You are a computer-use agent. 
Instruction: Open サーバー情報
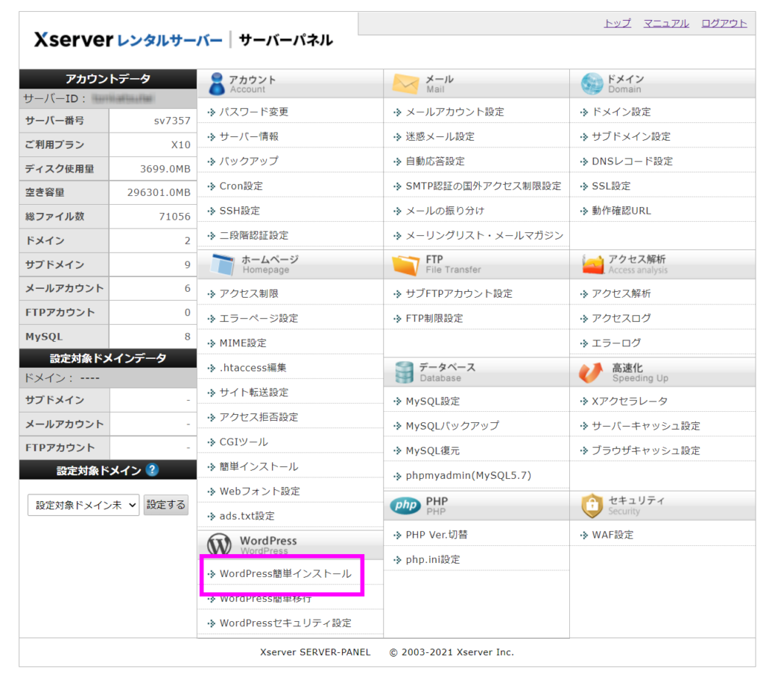[x=249, y=137]
